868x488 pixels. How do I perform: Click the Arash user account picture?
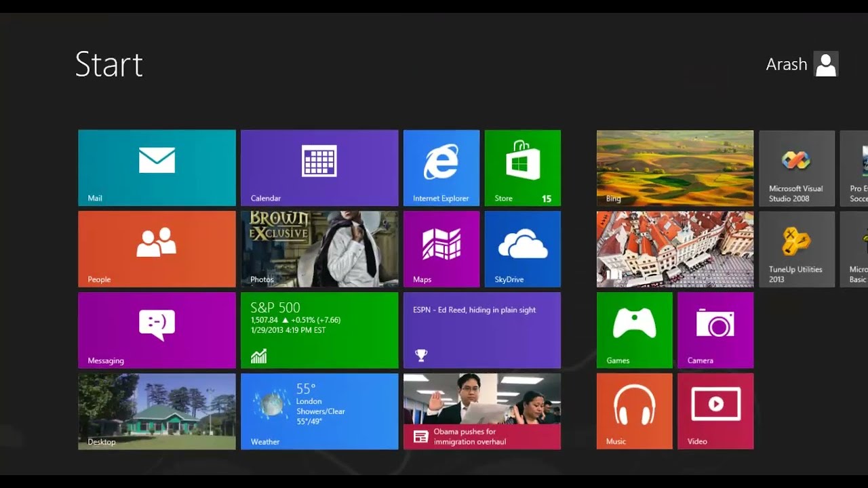coord(826,64)
